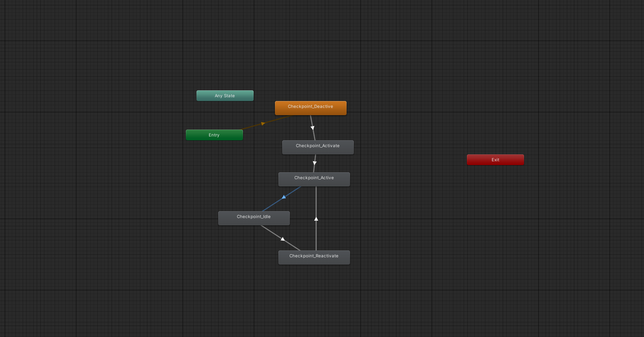Click arrow from Checkpoint_Deactive to Checkpoint_Activate
Image resolution: width=644 pixels, height=337 pixels.
point(313,128)
